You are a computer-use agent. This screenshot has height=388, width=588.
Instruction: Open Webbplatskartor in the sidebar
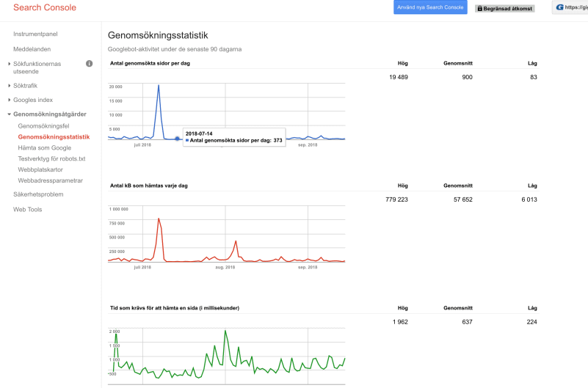40,169
